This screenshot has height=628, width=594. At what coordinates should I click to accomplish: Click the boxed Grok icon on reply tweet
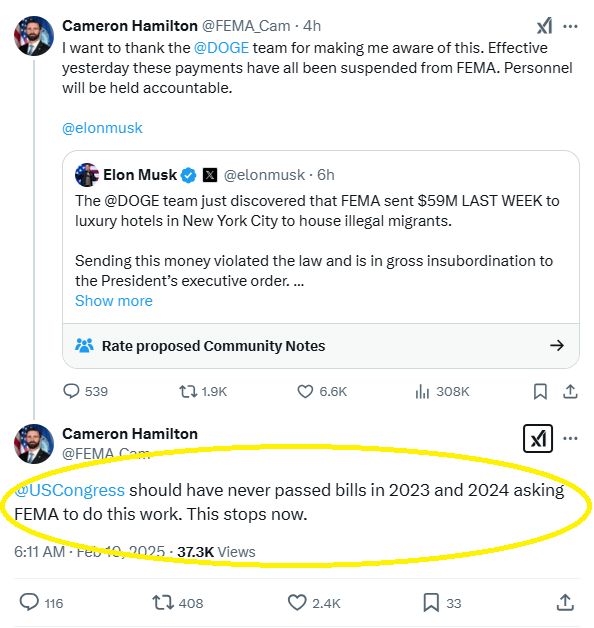538,439
